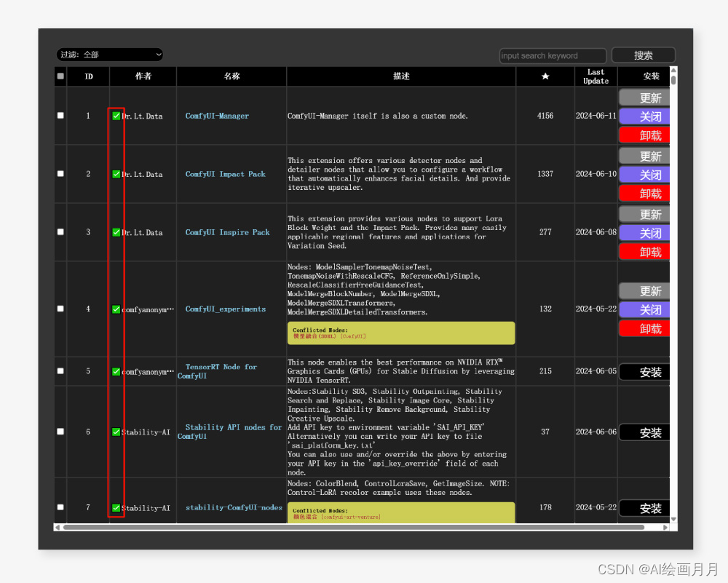Click the vertical scrollbar down arrow

pos(673,520)
